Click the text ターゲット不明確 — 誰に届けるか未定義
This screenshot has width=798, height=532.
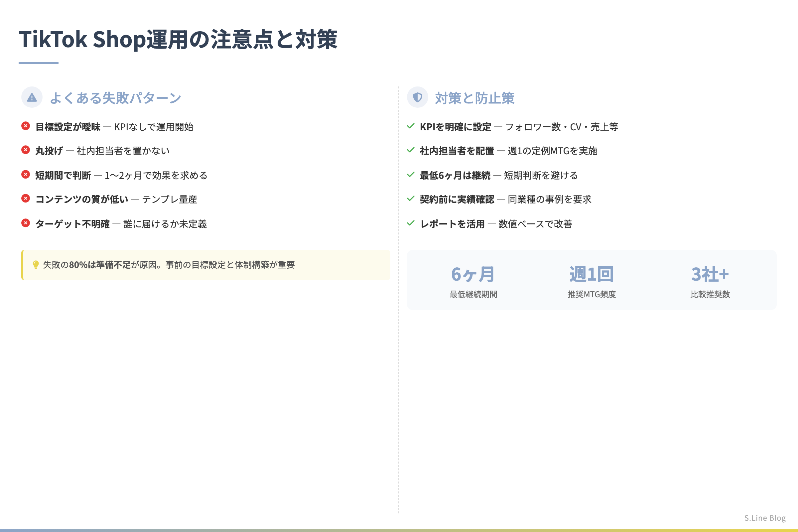pos(121,224)
